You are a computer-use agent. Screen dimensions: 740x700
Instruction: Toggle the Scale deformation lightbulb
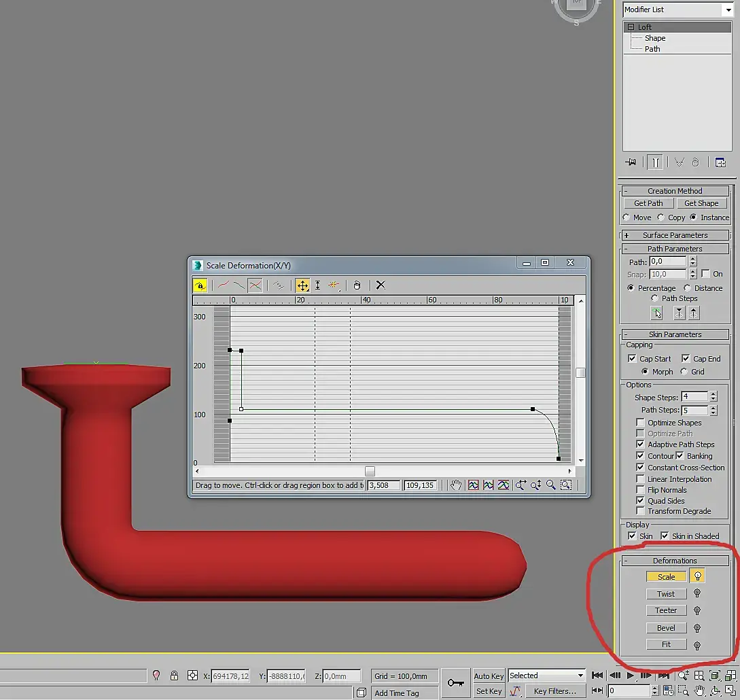(x=697, y=576)
